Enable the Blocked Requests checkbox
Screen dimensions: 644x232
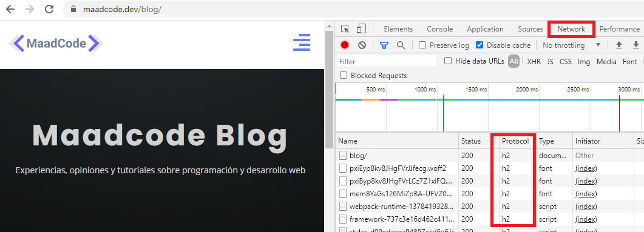[344, 76]
